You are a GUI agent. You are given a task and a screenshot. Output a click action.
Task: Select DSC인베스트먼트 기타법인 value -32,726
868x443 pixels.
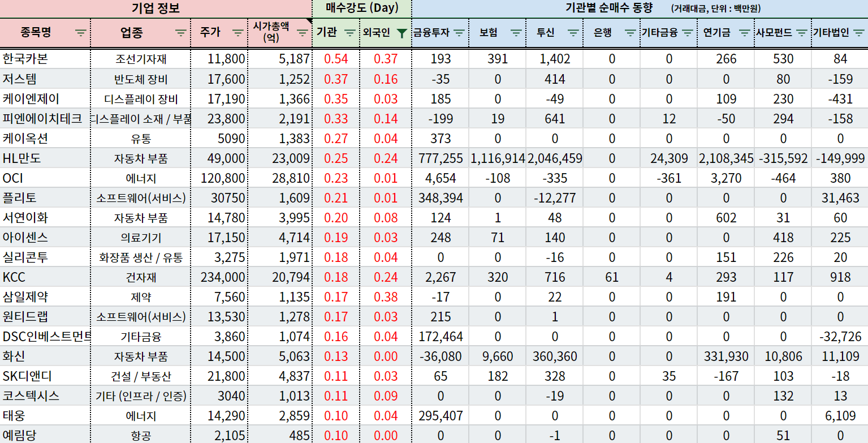coord(840,336)
